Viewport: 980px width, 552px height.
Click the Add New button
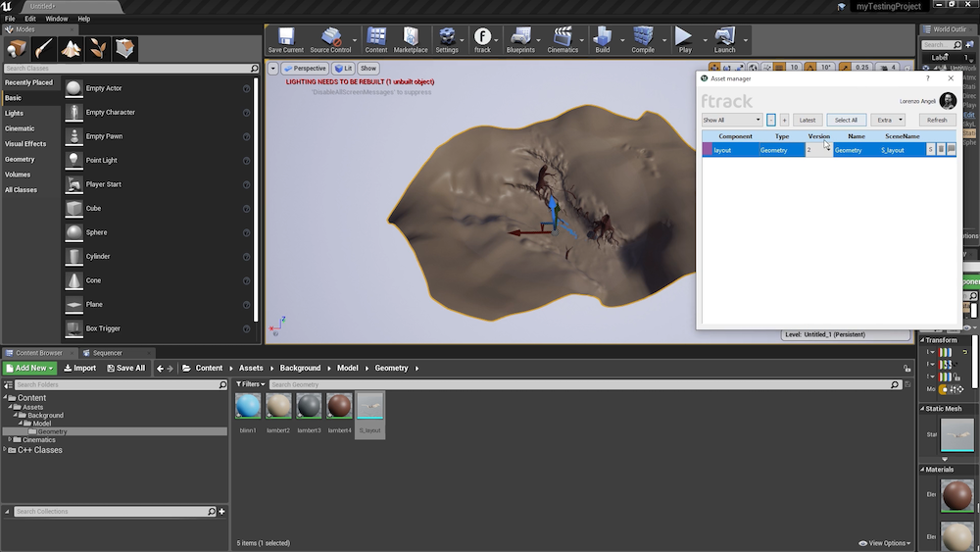click(x=29, y=369)
